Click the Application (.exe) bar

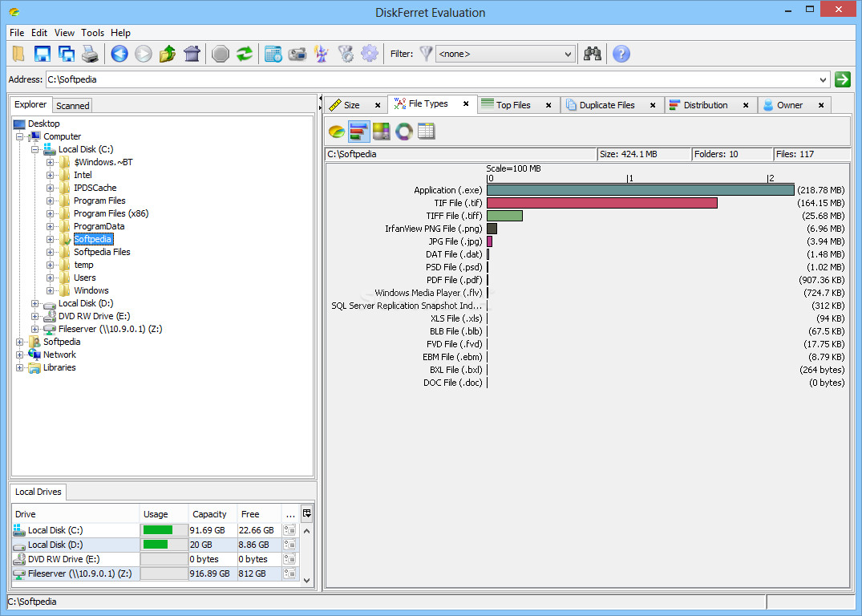click(641, 190)
